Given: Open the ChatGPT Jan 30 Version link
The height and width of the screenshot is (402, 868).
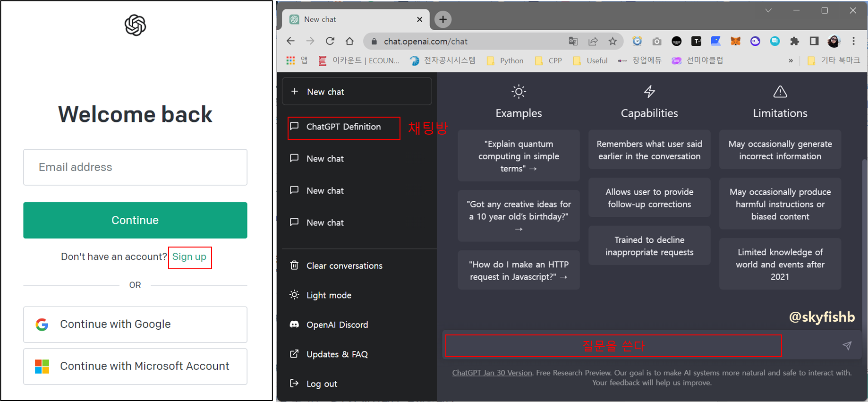Looking at the screenshot, I should coord(492,373).
